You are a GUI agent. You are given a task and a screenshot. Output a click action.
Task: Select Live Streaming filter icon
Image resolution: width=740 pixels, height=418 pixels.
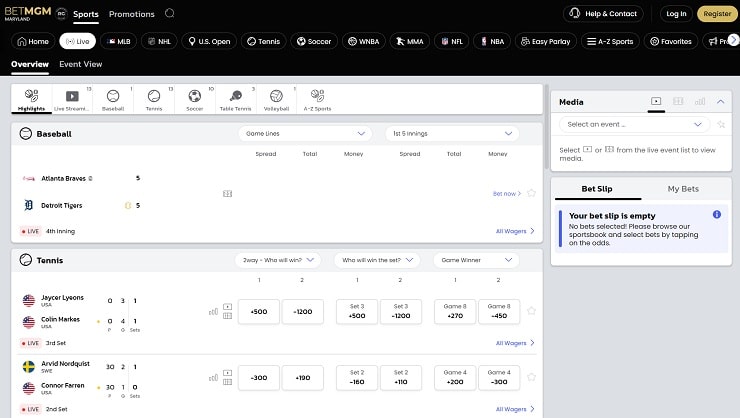tap(72, 100)
